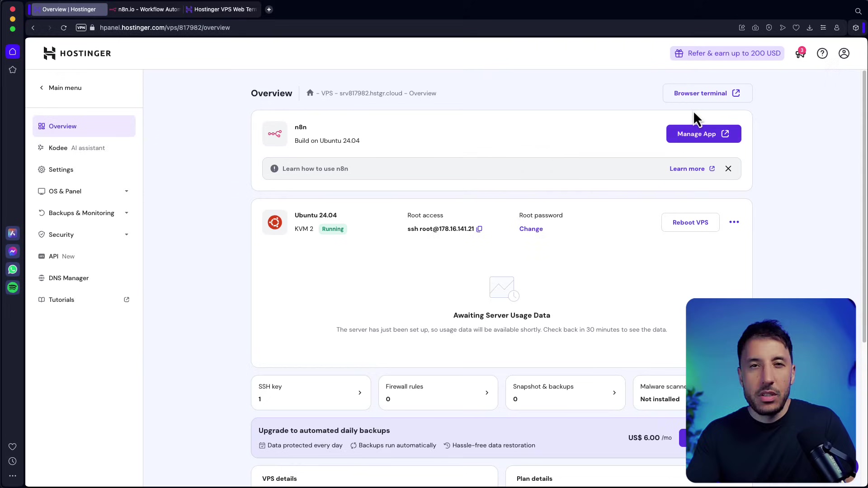Open the Hostinger logo home link
The height and width of the screenshot is (488, 868).
point(77,53)
